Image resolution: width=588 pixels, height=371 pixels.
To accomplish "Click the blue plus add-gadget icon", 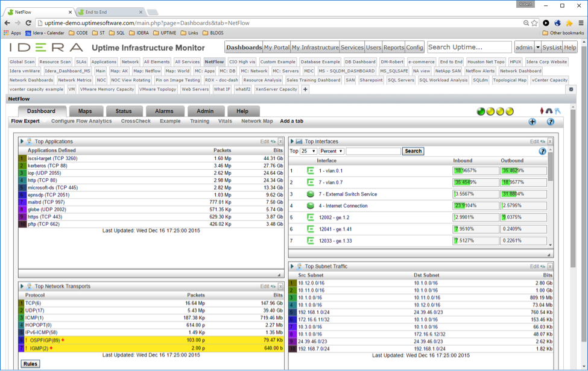I will [x=532, y=122].
